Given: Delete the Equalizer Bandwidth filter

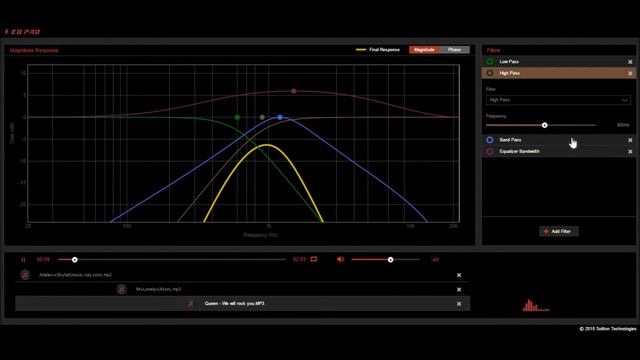Looking at the screenshot, I should coord(630,151).
